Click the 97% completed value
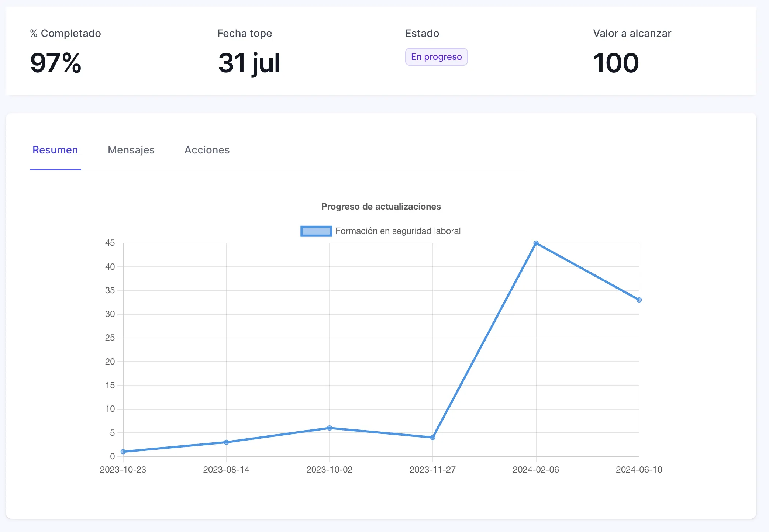Image resolution: width=769 pixels, height=532 pixels. [x=56, y=63]
